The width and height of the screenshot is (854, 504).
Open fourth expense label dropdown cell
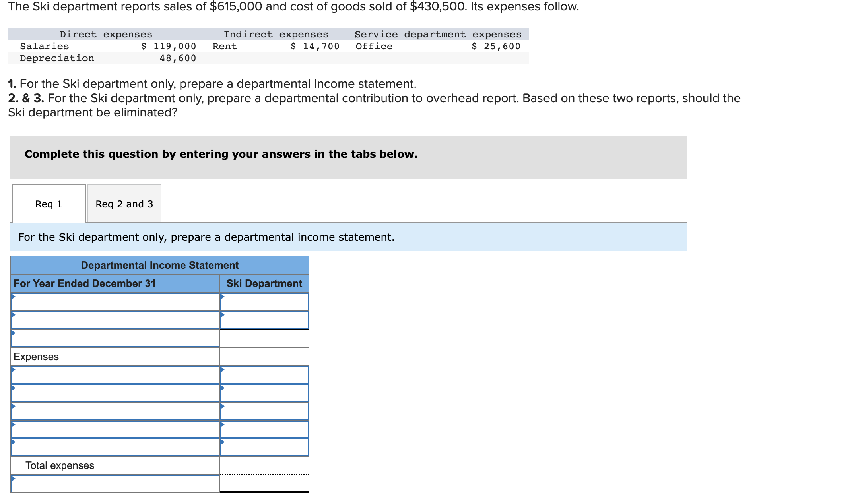[115, 429]
